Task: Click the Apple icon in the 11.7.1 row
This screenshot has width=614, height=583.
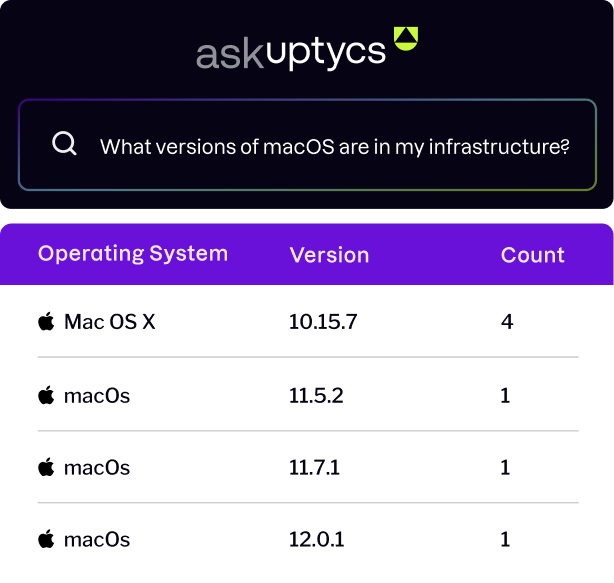Action: pos(46,467)
